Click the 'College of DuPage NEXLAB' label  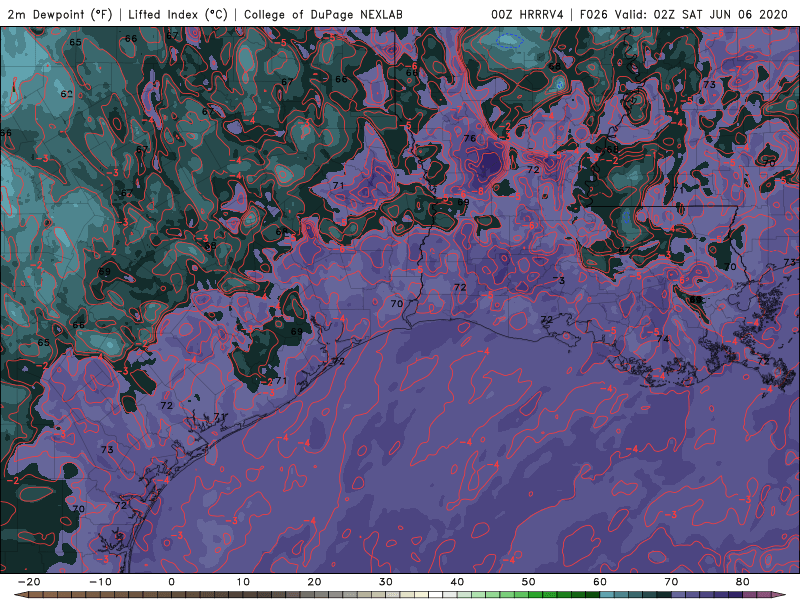point(323,14)
